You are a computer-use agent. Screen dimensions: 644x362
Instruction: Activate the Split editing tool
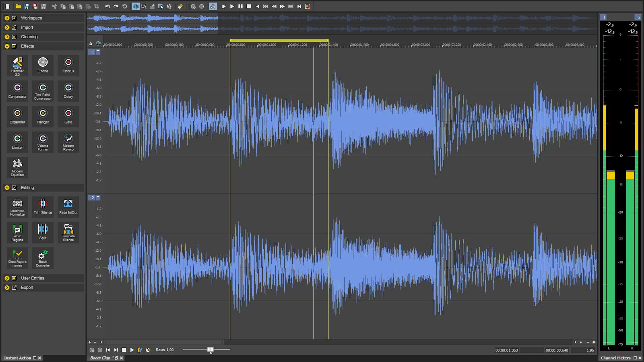(x=43, y=232)
